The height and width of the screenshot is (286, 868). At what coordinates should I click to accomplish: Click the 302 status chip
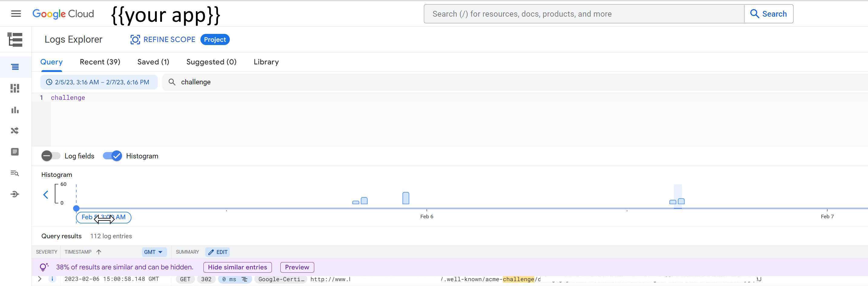[206, 279]
